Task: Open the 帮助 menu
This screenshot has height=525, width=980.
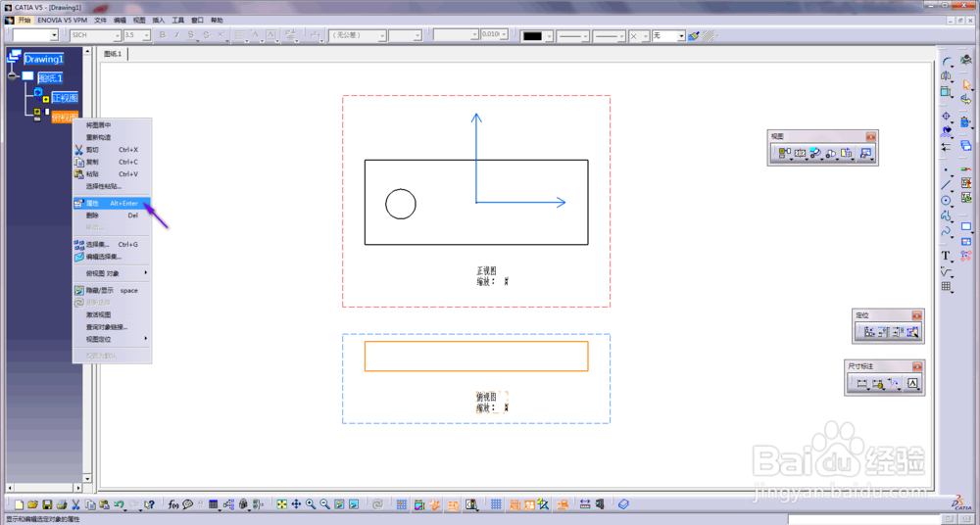Action: [x=217, y=20]
